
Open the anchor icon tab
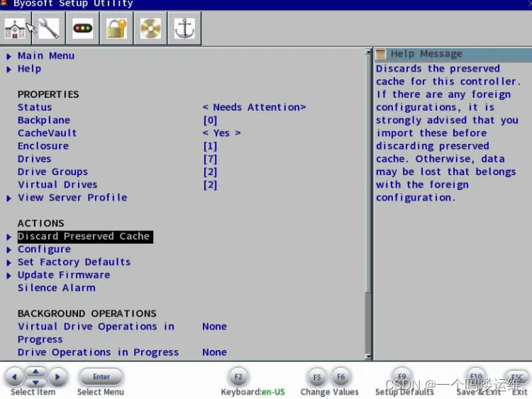click(x=184, y=28)
